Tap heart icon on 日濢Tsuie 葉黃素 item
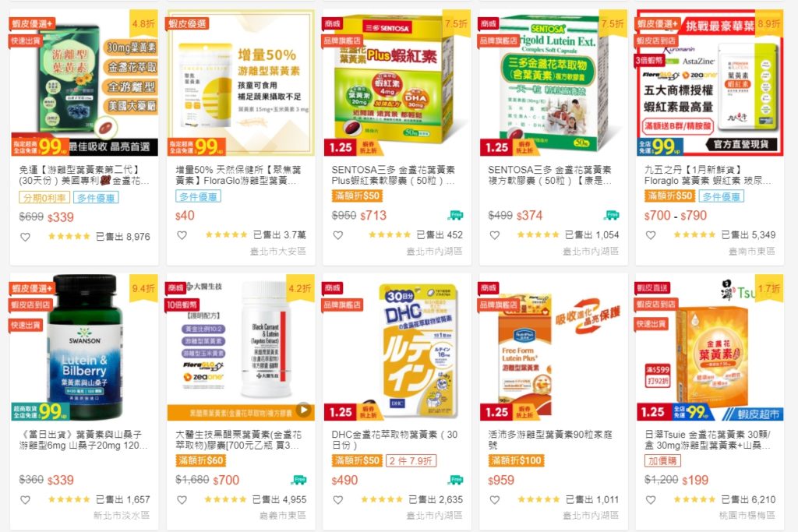 tap(651, 500)
